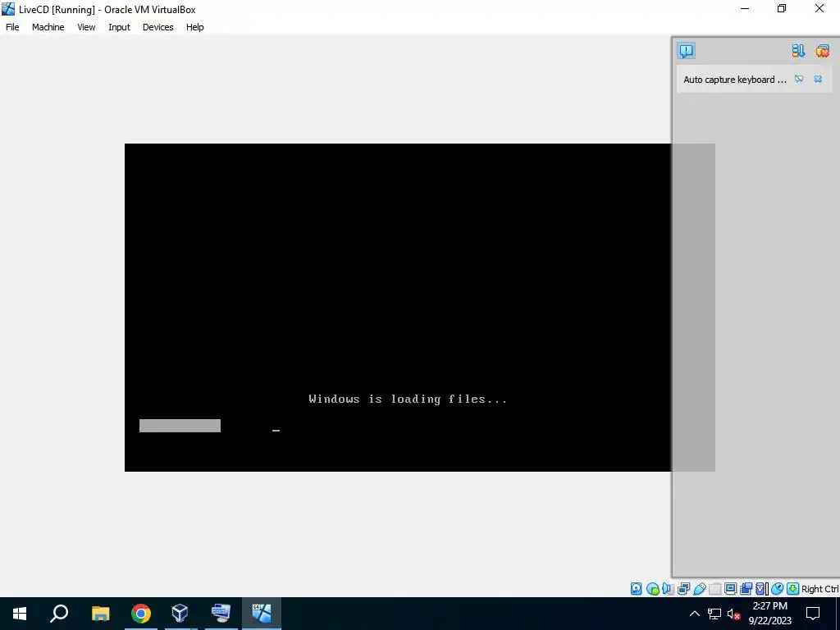
Task: Click the 'Windows is loading files...' text
Action: (408, 399)
